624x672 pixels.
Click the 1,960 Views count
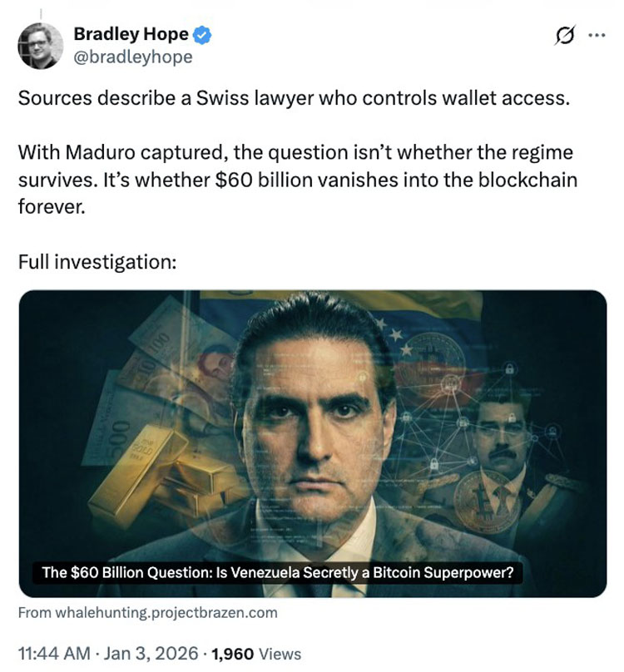pyautogui.click(x=257, y=654)
